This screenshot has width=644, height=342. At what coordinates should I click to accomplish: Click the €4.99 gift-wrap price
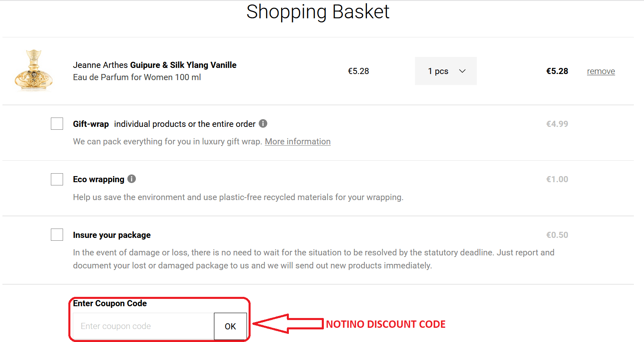coord(557,124)
